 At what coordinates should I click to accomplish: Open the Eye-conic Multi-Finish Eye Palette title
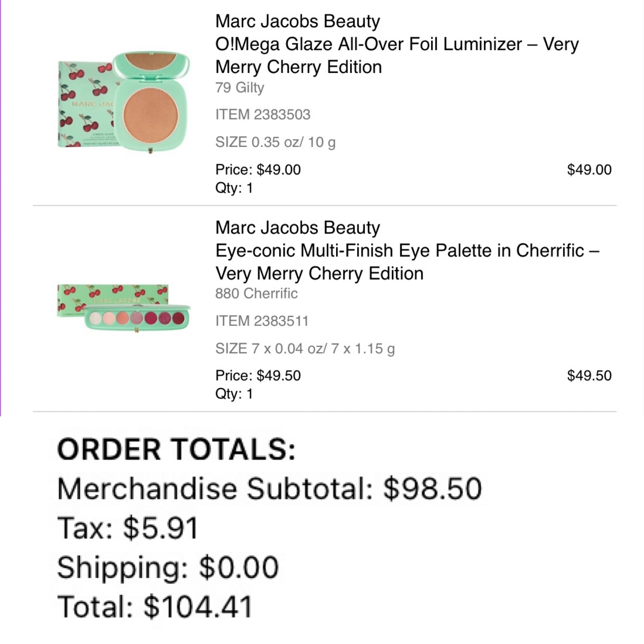407,262
